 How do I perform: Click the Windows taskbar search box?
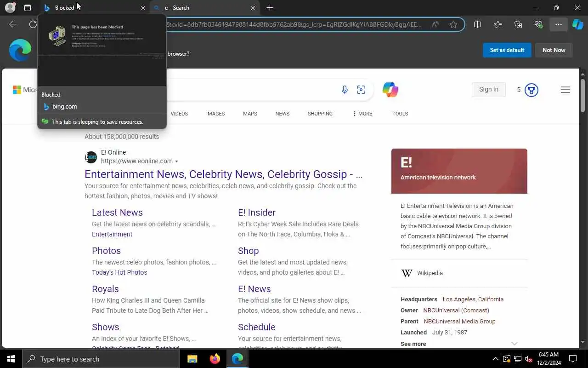[101, 359]
